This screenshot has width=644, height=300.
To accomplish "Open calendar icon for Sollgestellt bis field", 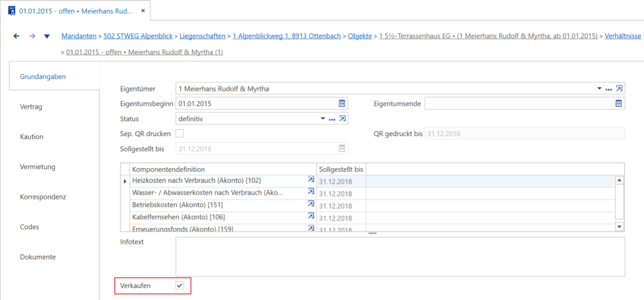I will click(342, 149).
